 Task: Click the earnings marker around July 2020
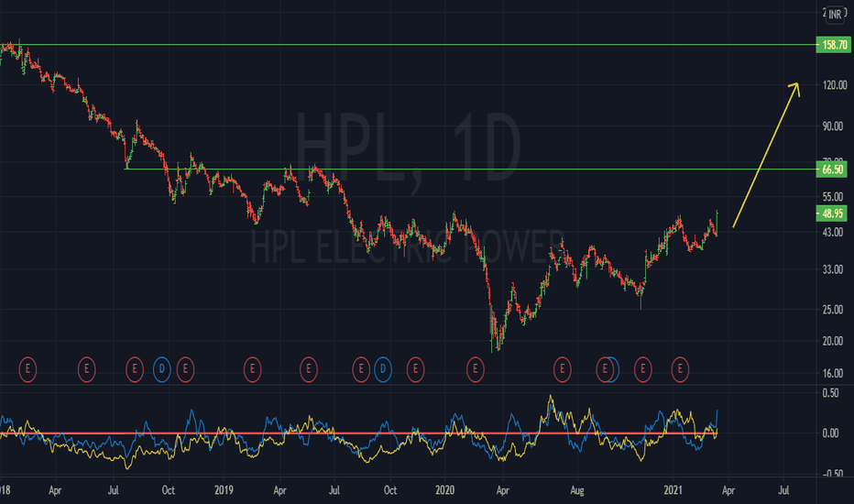tap(562, 369)
